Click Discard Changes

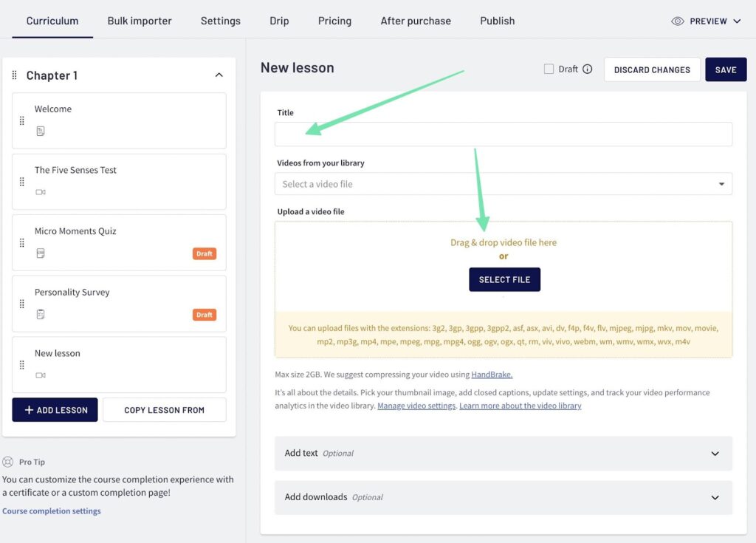652,69
